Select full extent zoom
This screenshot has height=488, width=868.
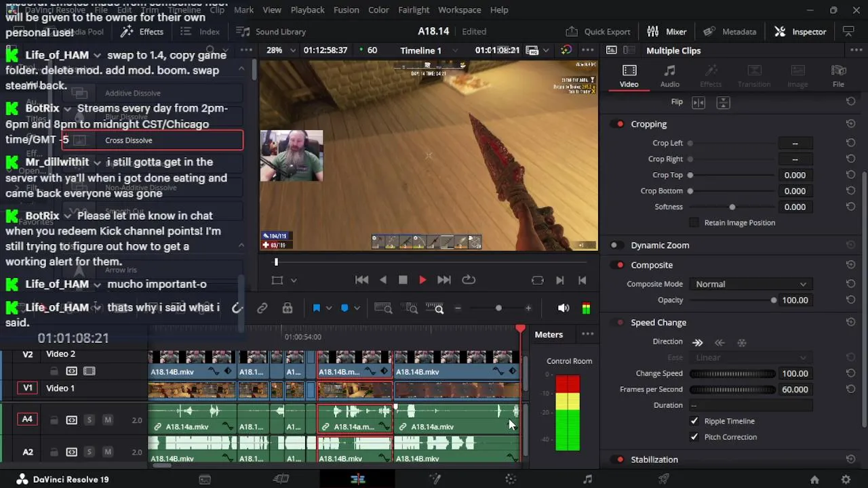click(383, 308)
